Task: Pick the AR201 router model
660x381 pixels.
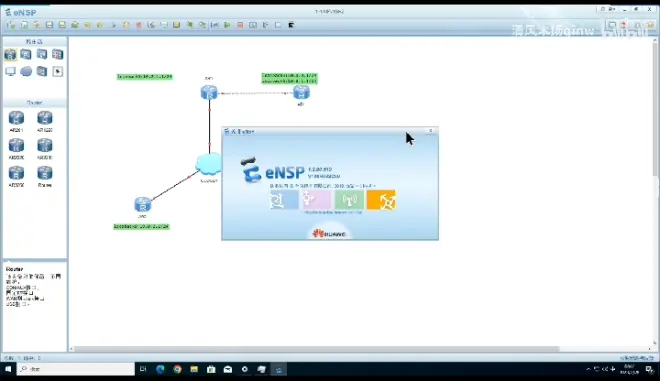Action: (x=16, y=121)
